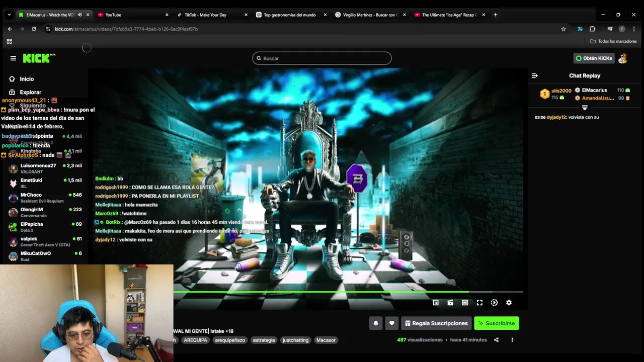The height and width of the screenshot is (362, 644).
Task: Share the video with share icon
Action: click(496, 340)
